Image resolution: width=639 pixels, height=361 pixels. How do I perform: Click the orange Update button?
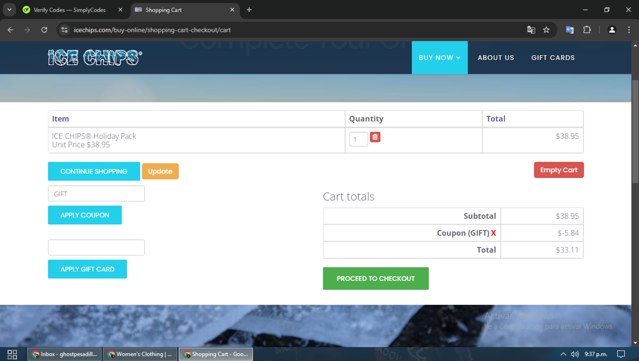point(160,171)
